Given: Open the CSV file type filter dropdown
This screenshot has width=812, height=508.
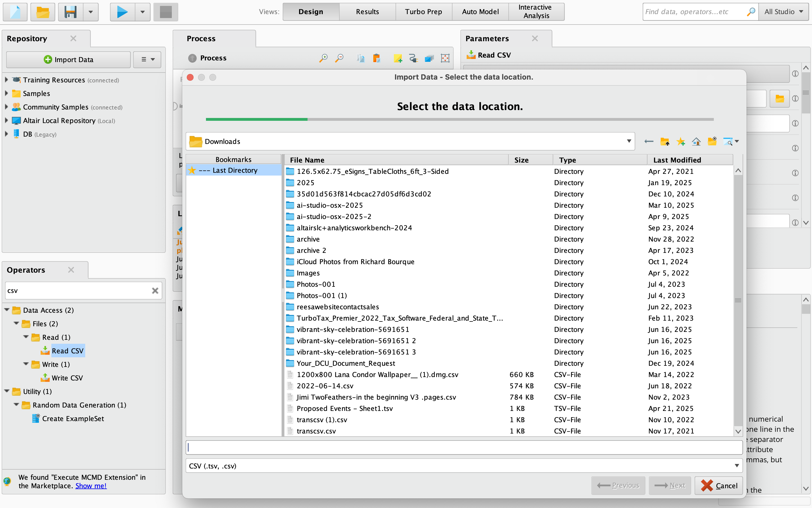Looking at the screenshot, I should pos(736,466).
